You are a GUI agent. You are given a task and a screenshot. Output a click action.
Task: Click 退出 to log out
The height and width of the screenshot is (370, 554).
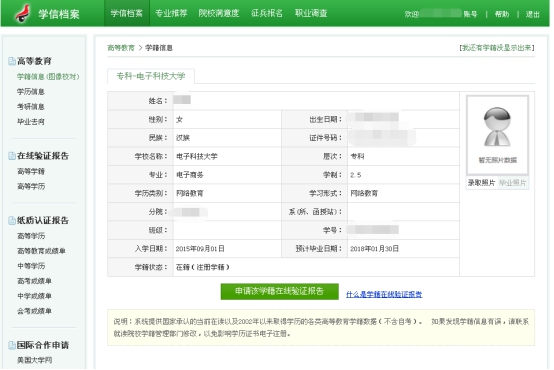(532, 14)
